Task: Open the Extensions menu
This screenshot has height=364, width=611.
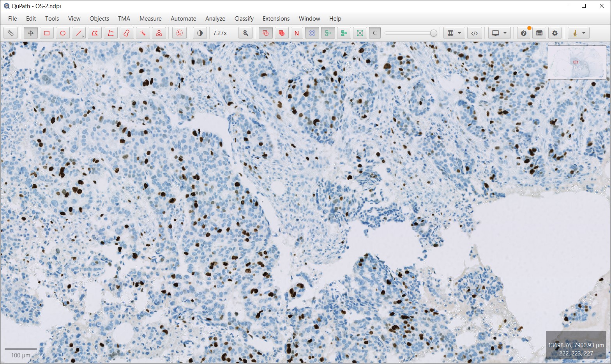Action: click(x=276, y=19)
